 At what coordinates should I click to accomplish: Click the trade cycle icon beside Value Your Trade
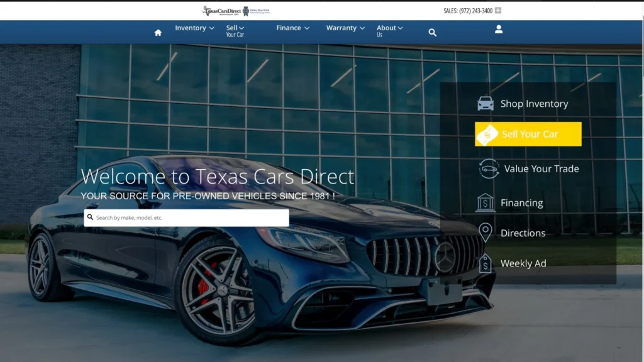pos(489,168)
